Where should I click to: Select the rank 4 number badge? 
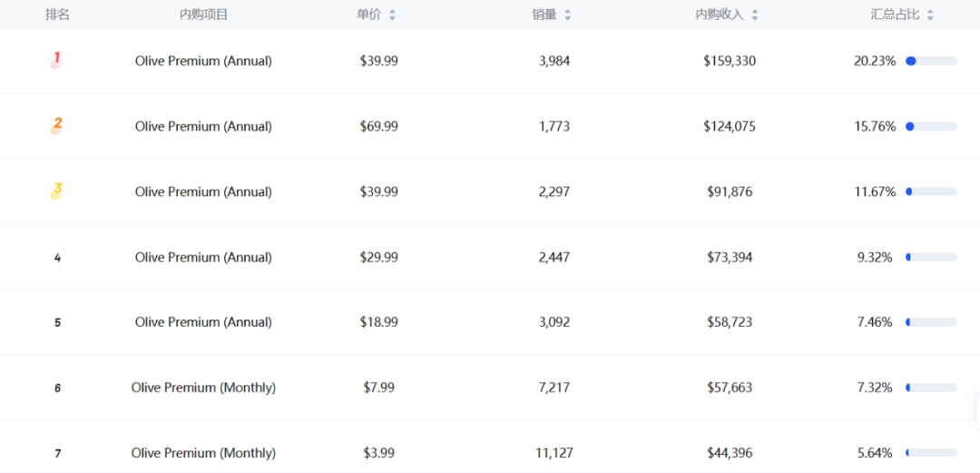pyautogui.click(x=57, y=258)
